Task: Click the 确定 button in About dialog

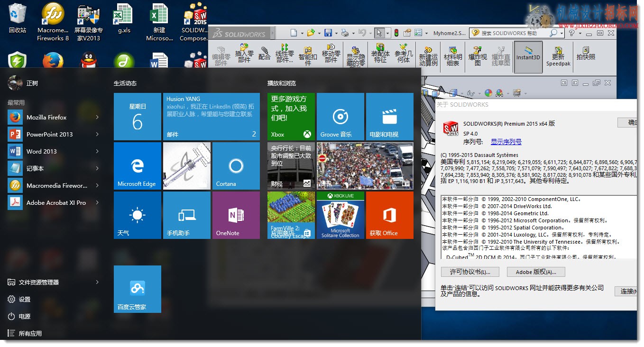Action: click(x=628, y=122)
